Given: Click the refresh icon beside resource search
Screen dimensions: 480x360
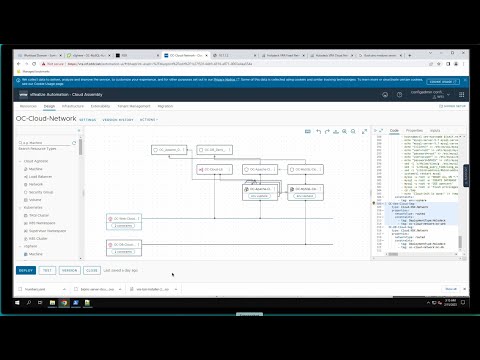Looking at the screenshot, I should [x=74, y=143].
